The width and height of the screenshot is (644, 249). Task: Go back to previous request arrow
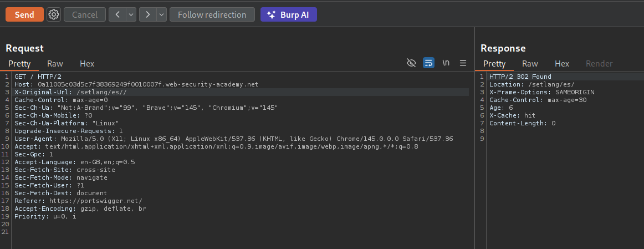point(117,15)
